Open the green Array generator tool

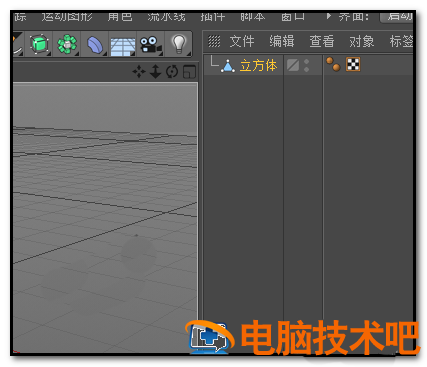67,44
